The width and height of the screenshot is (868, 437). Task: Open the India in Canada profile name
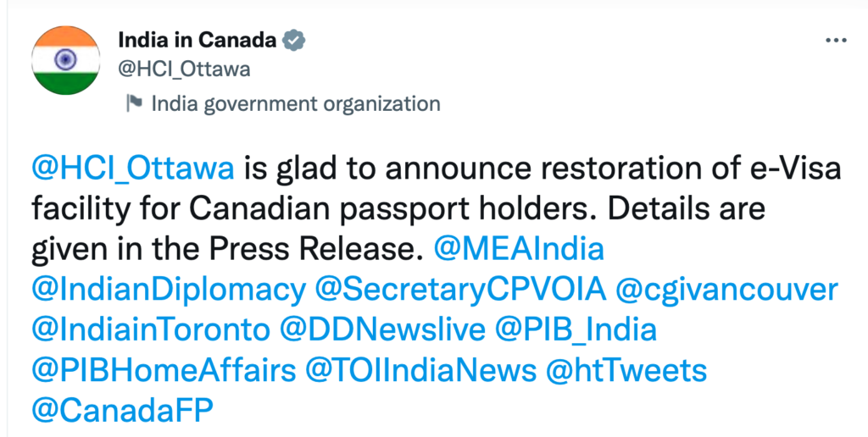[197, 40]
